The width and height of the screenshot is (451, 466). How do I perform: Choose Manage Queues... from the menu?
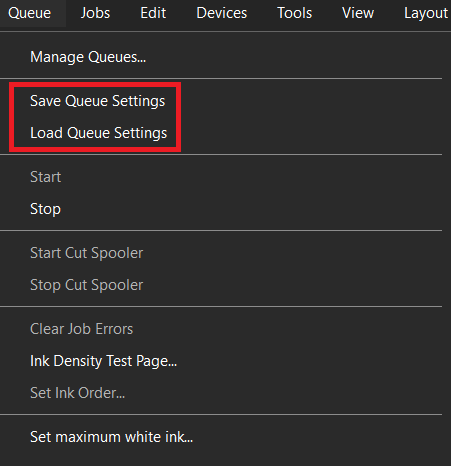221,57
